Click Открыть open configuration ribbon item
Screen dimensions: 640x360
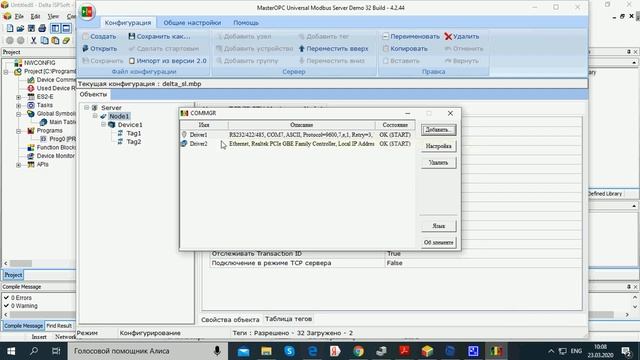click(x=100, y=49)
